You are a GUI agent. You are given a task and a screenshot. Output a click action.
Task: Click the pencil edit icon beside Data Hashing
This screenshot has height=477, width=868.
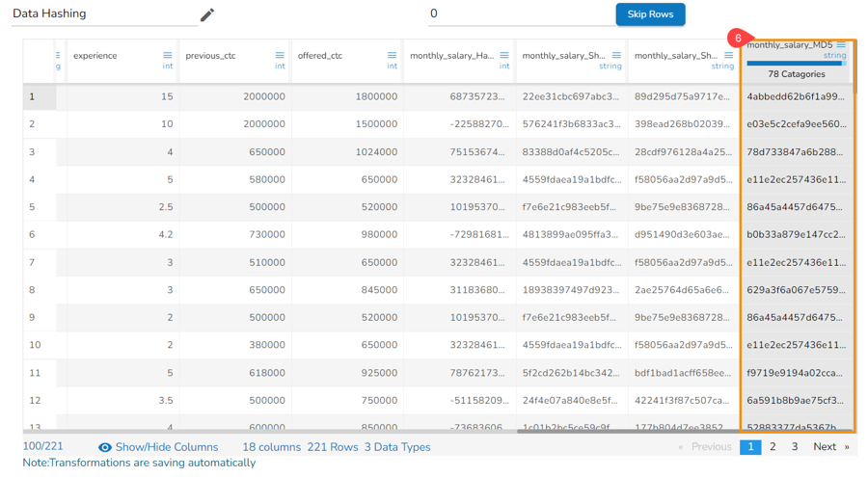point(206,14)
